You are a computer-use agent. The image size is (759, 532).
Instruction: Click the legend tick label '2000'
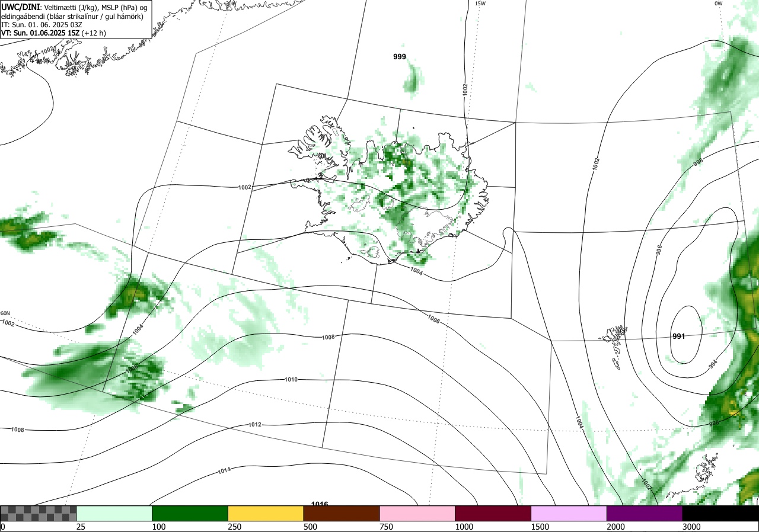[x=616, y=527]
